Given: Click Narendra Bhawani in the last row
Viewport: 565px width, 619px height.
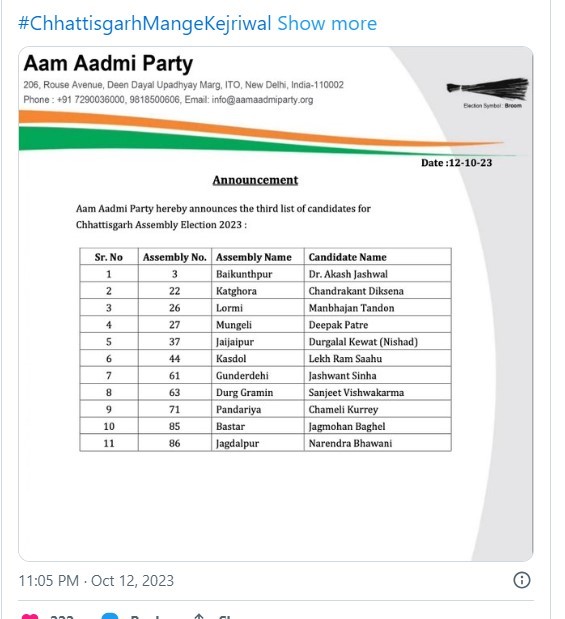Looking at the screenshot, I should pyautogui.click(x=350, y=443).
